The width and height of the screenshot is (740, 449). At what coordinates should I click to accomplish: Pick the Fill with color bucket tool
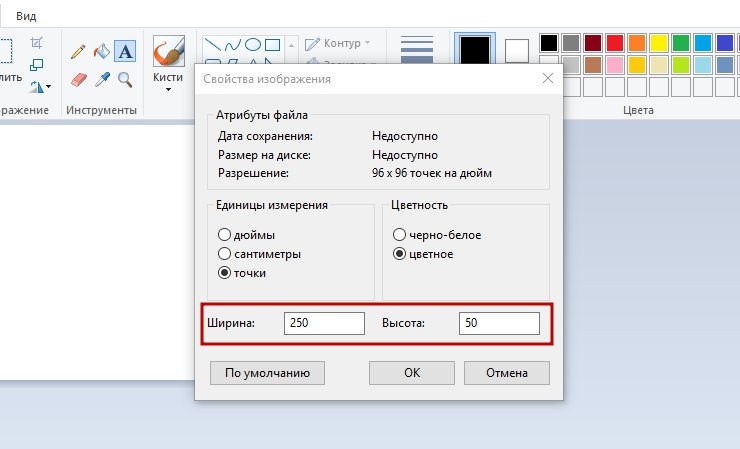101,50
